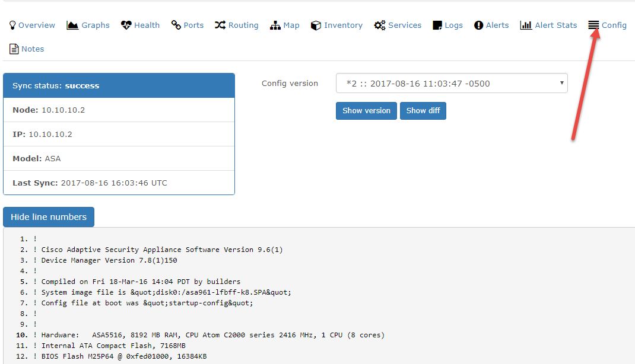The width and height of the screenshot is (635, 364).
Task: Open the Logs tab
Action: 447,25
